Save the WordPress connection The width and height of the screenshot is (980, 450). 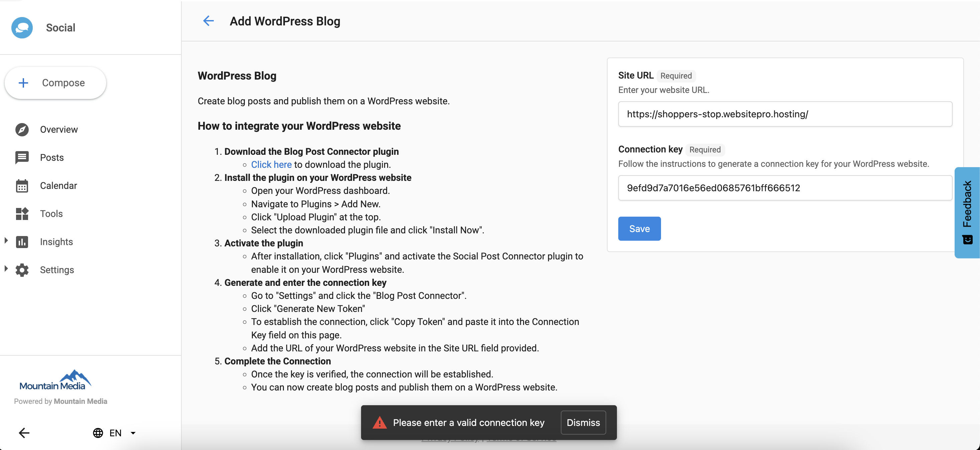(639, 229)
